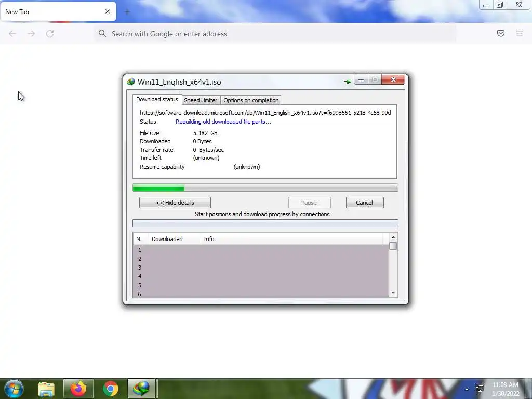Select connection row 6
Screen dimensions: 532x399
261,294
